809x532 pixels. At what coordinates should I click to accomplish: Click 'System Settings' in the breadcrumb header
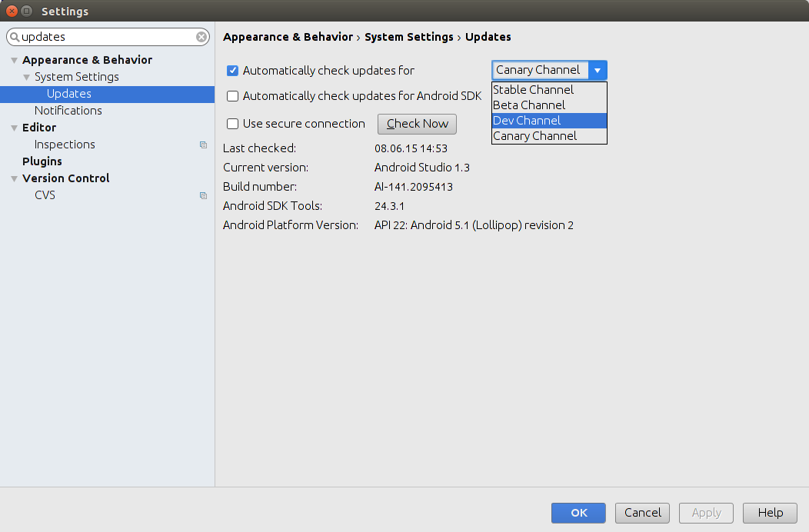point(408,37)
